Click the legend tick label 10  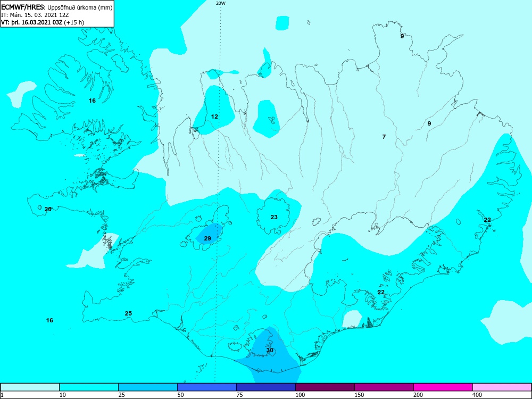62,395
